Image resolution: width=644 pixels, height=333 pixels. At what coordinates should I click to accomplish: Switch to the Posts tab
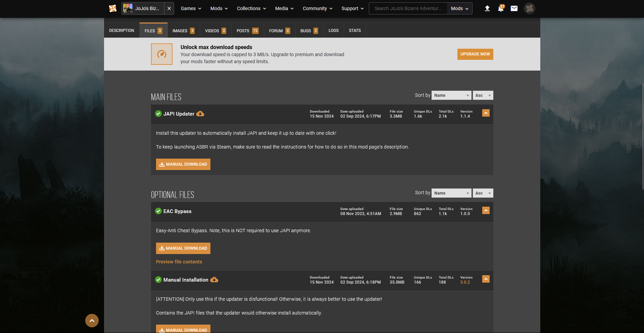click(x=248, y=30)
